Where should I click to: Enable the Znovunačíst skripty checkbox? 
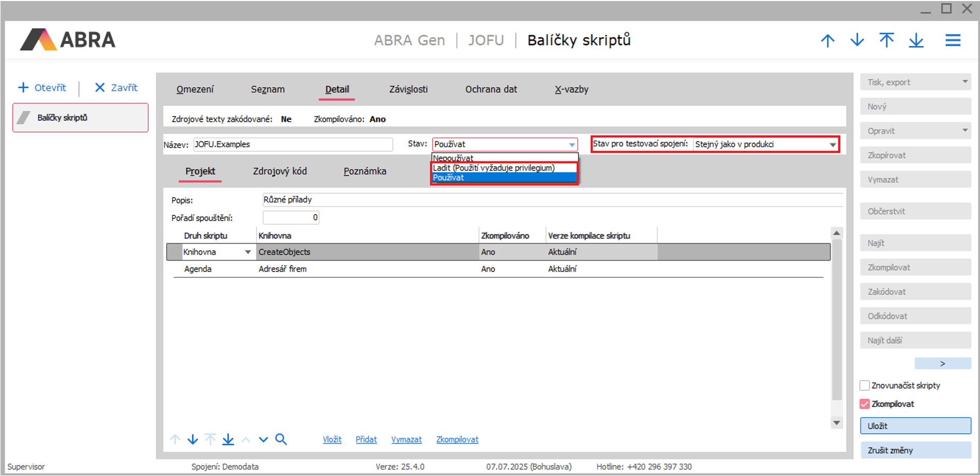[x=865, y=386]
